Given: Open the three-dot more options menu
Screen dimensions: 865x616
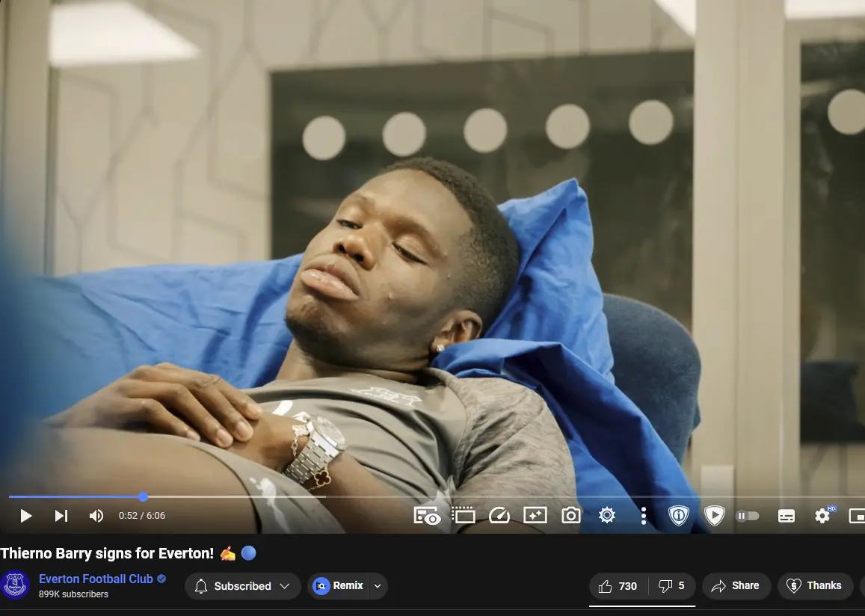Looking at the screenshot, I should pos(643,515).
